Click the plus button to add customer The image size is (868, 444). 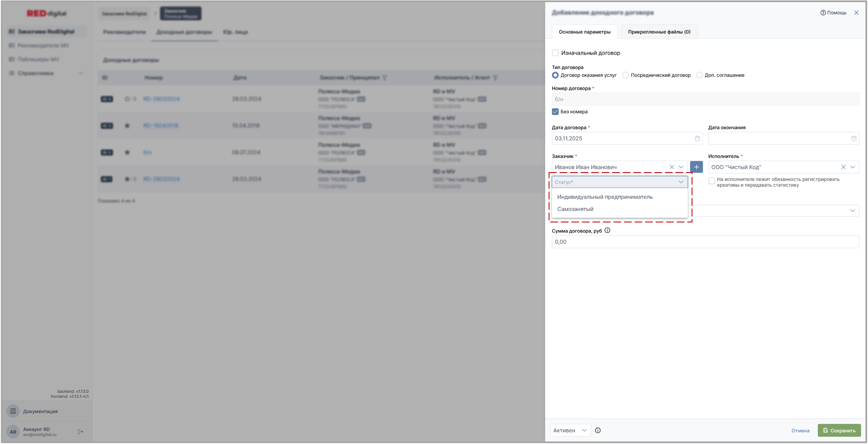pyautogui.click(x=696, y=167)
